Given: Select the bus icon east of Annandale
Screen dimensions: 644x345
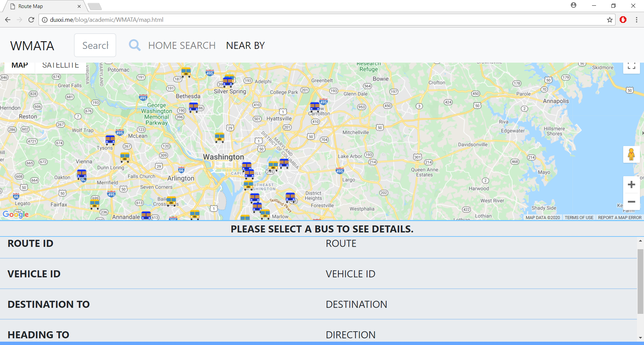Looking at the screenshot, I should click(x=146, y=216).
